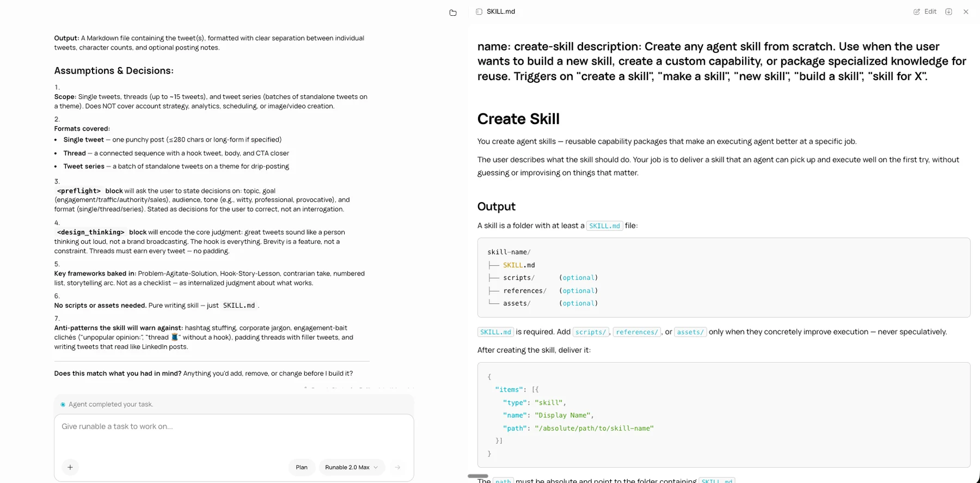The image size is (980, 483).
Task: Click 'skill-name/' root in folder tree
Action: [509, 252]
